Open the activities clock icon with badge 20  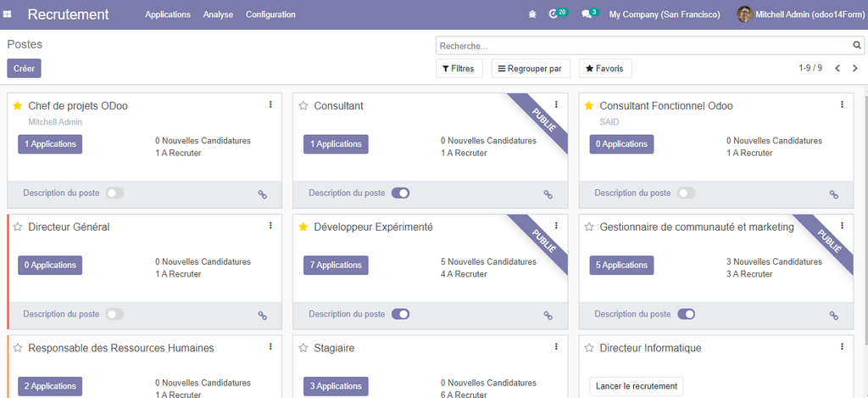pyautogui.click(x=556, y=14)
